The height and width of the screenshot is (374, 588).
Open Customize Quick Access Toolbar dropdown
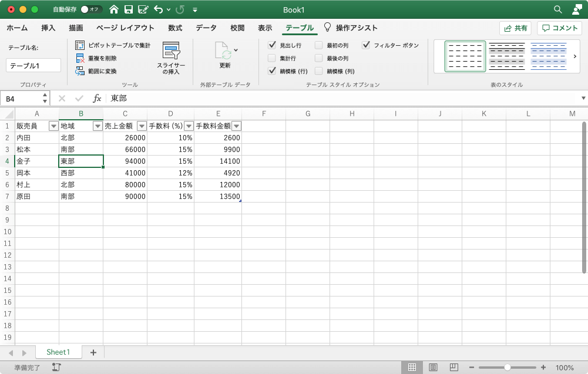(195, 10)
